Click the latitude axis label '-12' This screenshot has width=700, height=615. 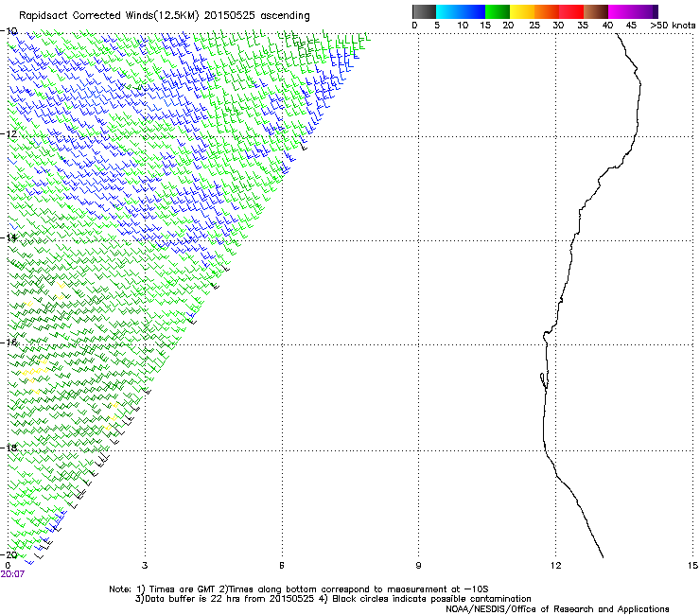(x=9, y=133)
